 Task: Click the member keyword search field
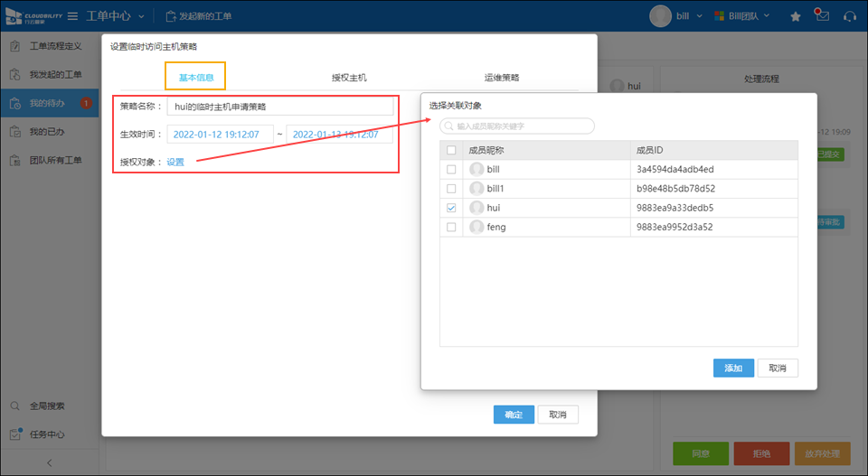point(517,126)
